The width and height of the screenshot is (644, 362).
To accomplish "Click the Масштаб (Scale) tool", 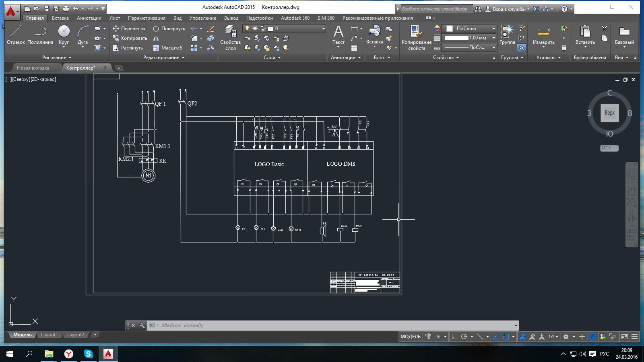I will pos(168,48).
